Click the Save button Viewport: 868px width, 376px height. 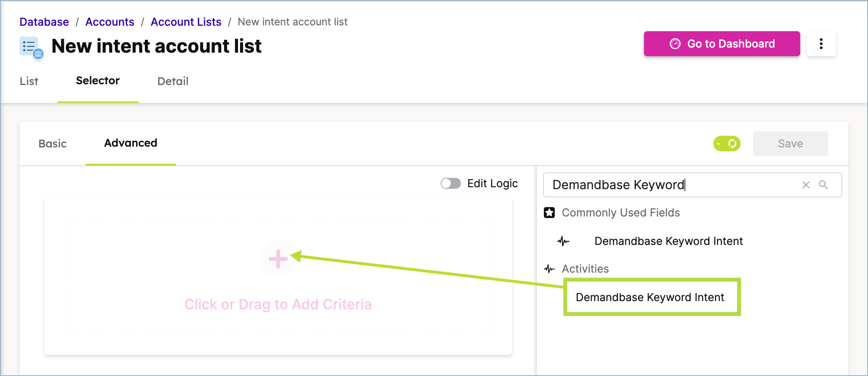[790, 144]
